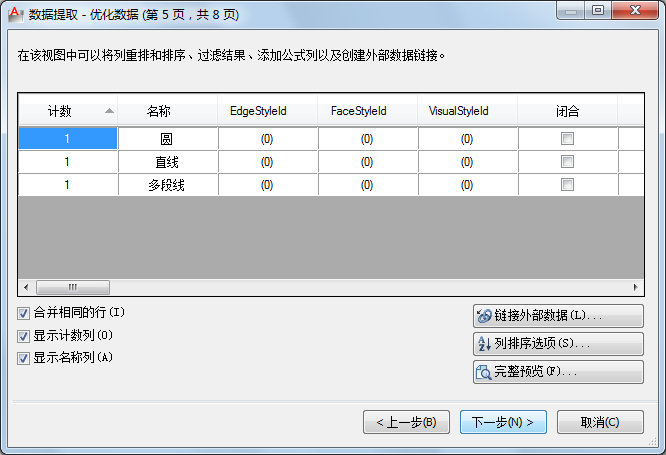Select VisualStyleId cell in 圆 row
Image resolution: width=666 pixels, height=455 pixels.
468,138
